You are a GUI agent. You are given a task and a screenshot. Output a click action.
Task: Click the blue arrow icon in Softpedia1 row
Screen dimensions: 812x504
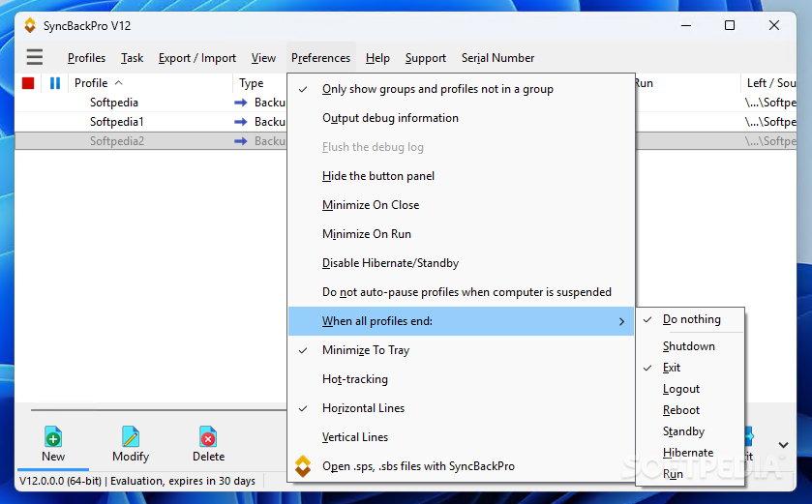240,122
